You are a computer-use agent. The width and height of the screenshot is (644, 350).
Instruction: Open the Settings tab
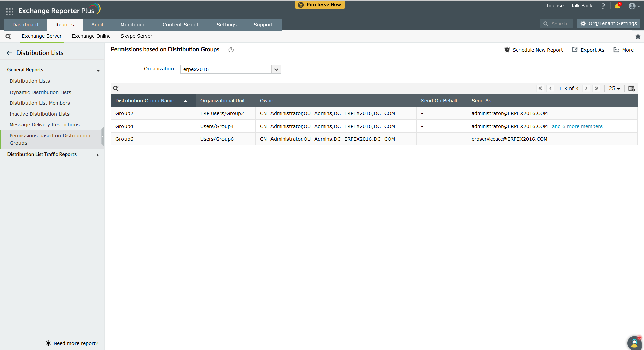(227, 25)
